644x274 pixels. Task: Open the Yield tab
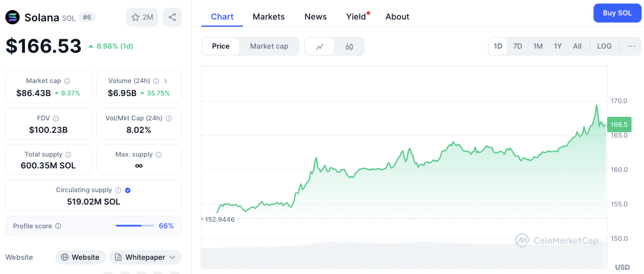356,17
